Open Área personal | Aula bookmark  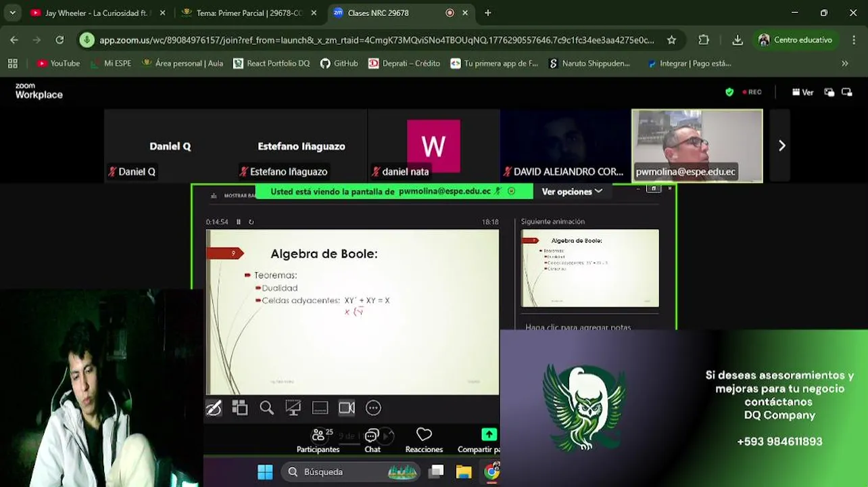[182, 63]
